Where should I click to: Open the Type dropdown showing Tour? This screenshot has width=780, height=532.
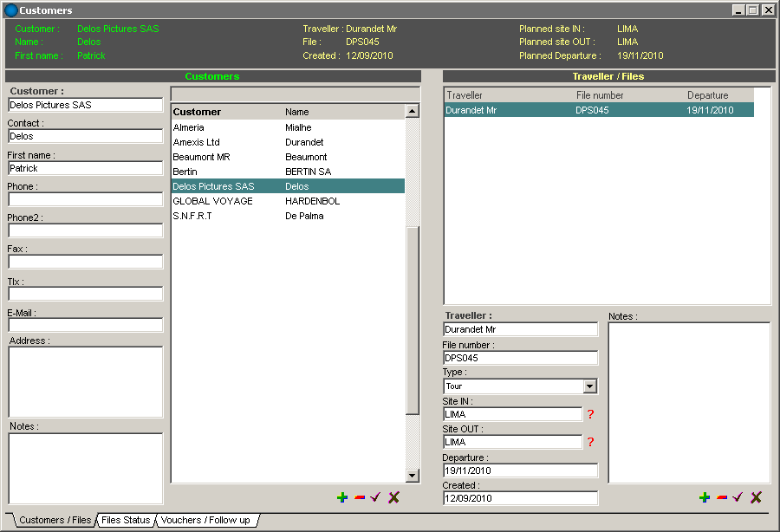[x=589, y=386]
